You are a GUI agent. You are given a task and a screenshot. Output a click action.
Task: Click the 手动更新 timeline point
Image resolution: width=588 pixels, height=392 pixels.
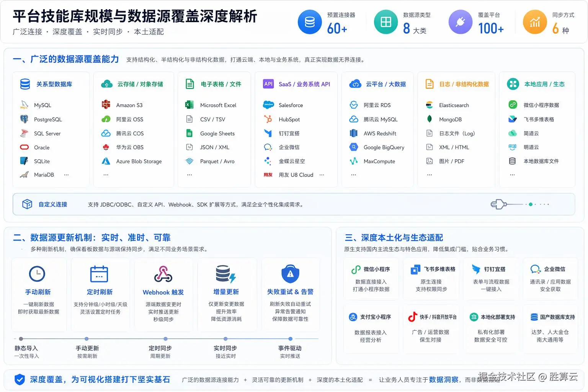tap(87, 339)
